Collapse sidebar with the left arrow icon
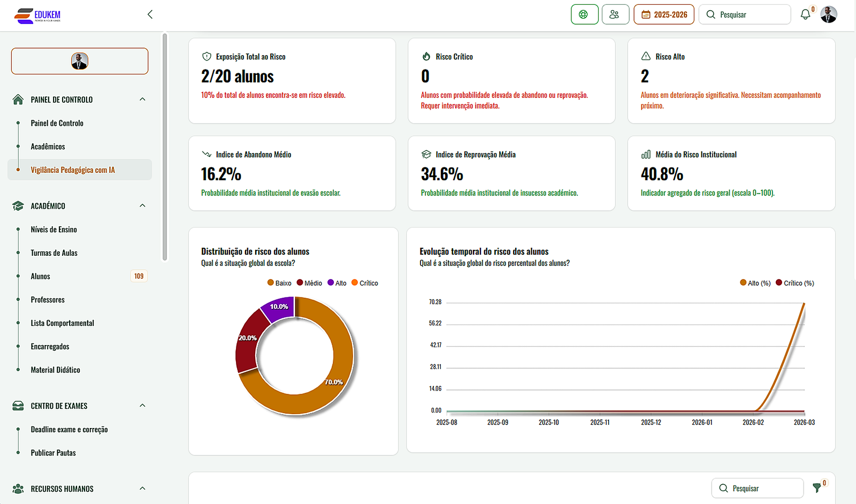Viewport: 856px width, 504px height. coord(150,14)
